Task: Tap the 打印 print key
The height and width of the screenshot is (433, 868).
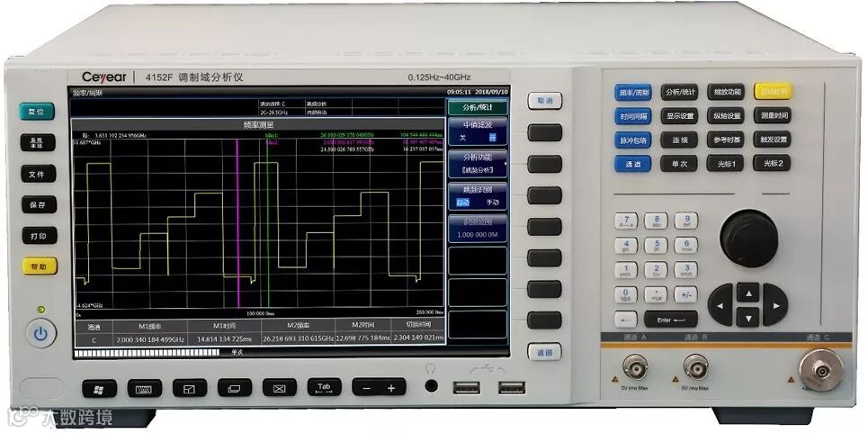Action: pyautogui.click(x=40, y=236)
